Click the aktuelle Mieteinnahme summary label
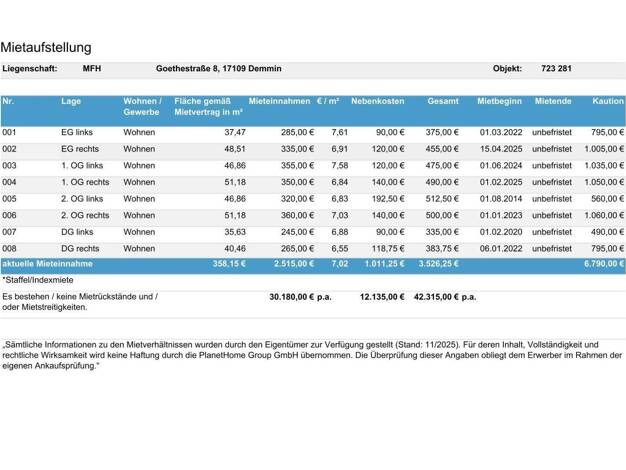 click(47, 264)
